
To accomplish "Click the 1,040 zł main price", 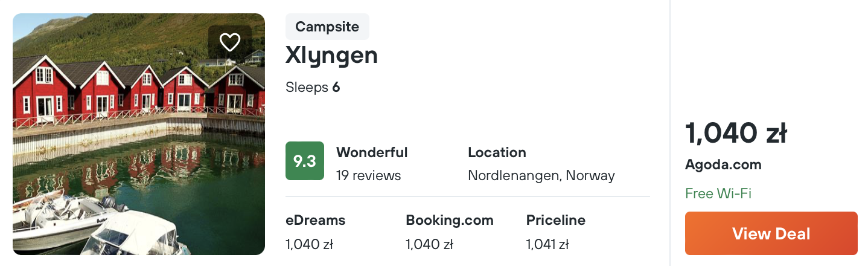I will (736, 133).
